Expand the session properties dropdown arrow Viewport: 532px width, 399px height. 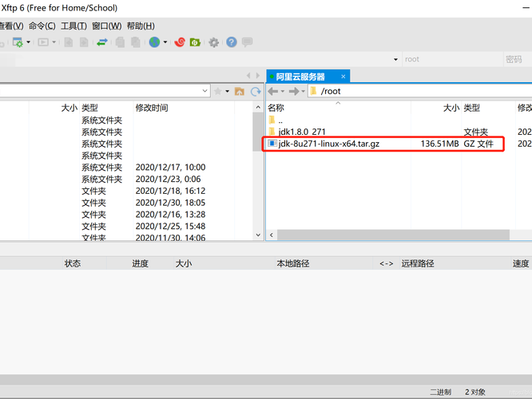point(29,42)
